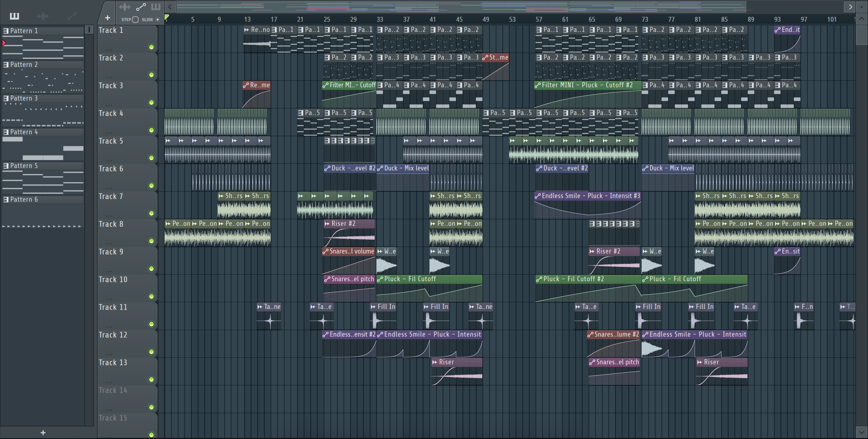The height and width of the screenshot is (439, 868).
Task: Click playback start marker at bar 1
Action: coord(166,17)
